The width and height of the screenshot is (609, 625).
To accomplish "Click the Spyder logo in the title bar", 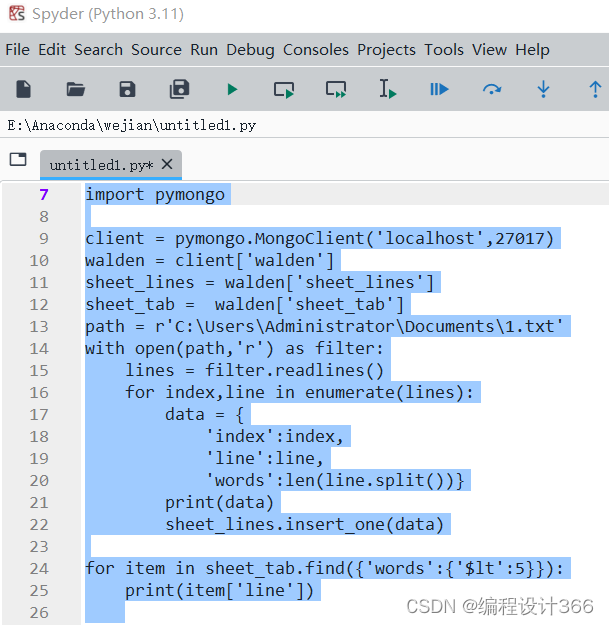I will (17, 14).
